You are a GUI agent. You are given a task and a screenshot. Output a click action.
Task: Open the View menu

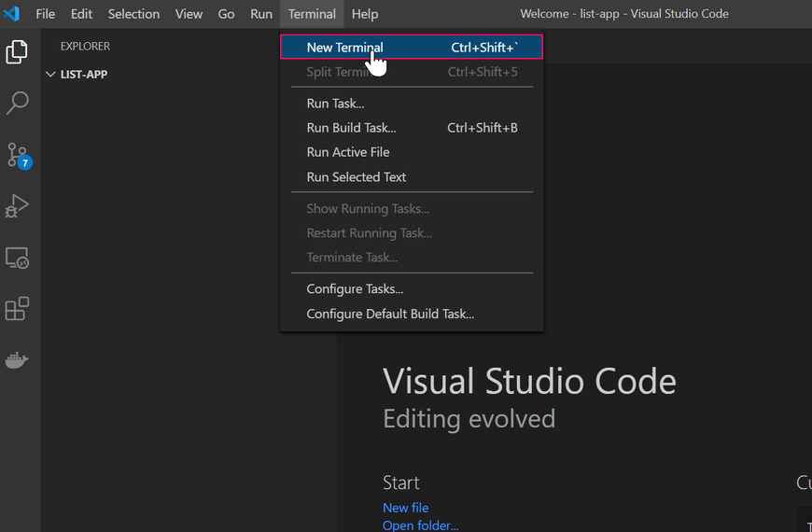click(189, 14)
